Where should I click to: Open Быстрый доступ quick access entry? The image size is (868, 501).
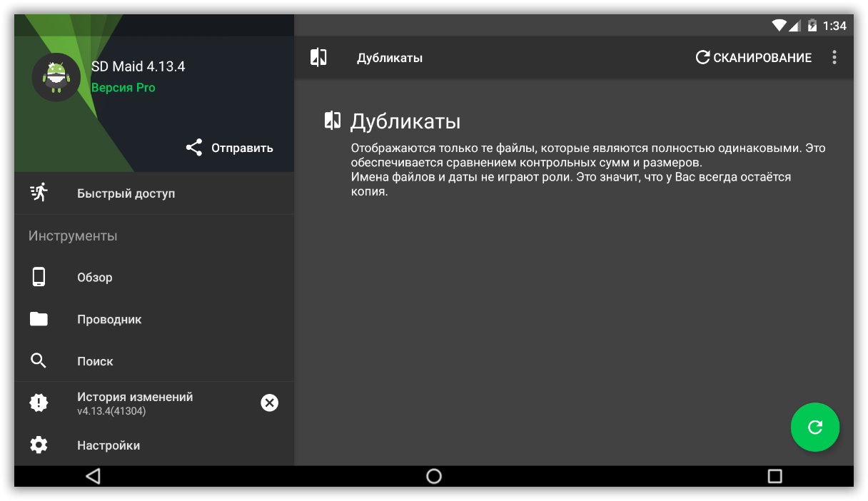click(126, 193)
